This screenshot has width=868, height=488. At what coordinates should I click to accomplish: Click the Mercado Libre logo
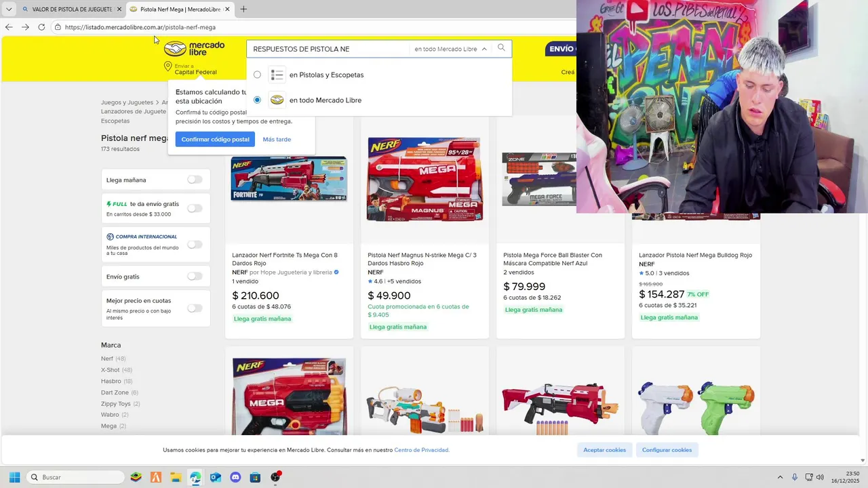pyautogui.click(x=194, y=49)
